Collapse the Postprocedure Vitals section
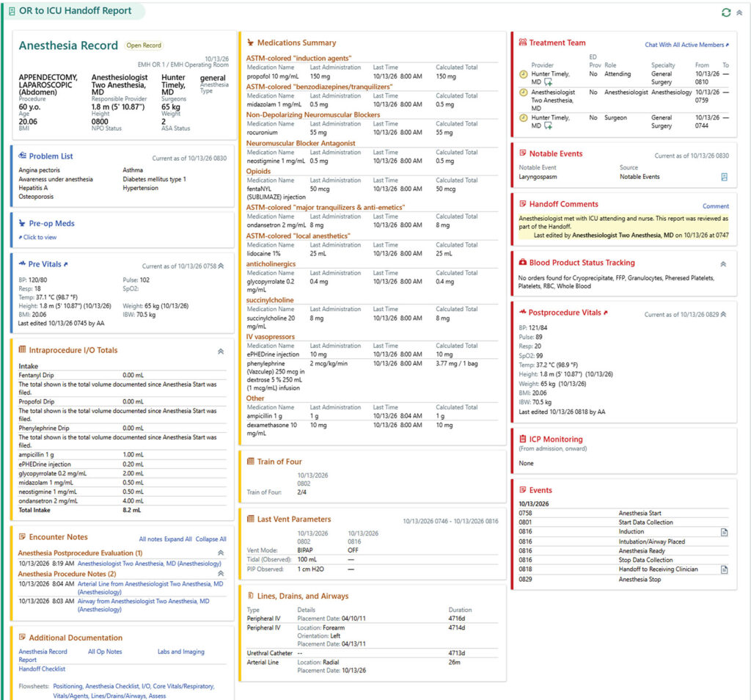The image size is (751, 700). (723, 314)
